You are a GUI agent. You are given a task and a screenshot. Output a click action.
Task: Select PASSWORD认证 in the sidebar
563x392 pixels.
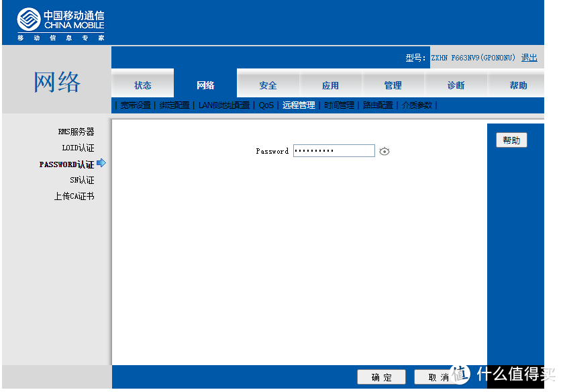[67, 164]
